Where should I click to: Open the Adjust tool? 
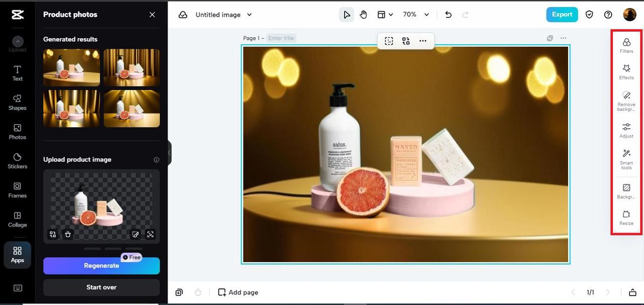coord(626,130)
